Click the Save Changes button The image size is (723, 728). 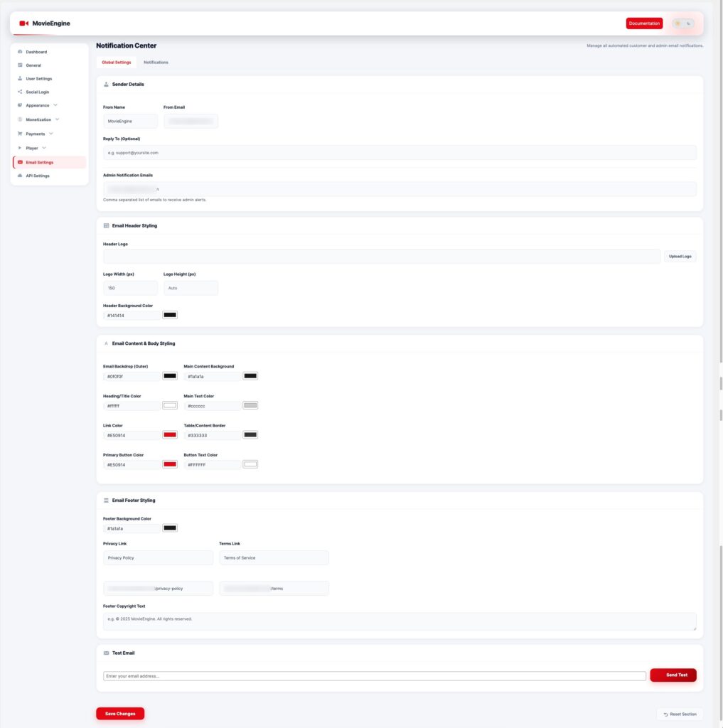tap(120, 714)
